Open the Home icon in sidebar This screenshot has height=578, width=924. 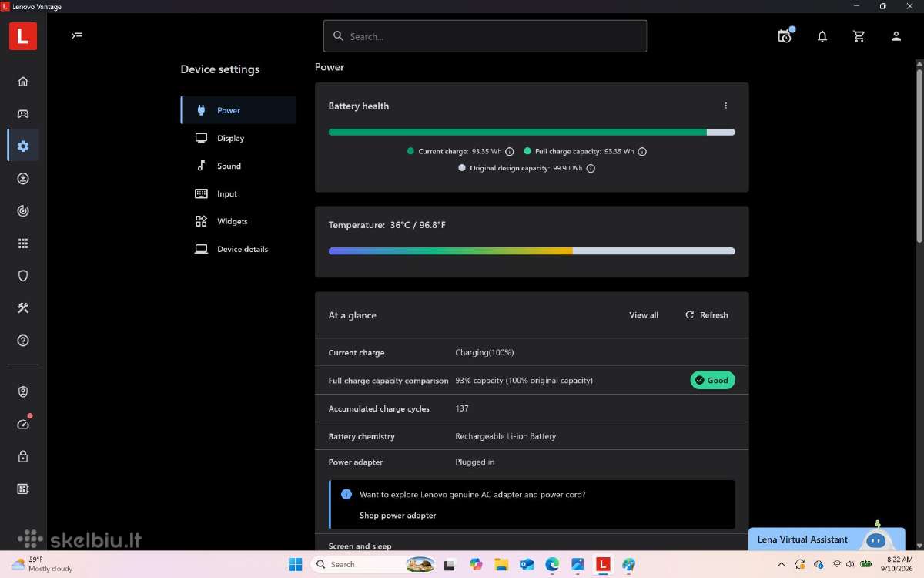23,82
